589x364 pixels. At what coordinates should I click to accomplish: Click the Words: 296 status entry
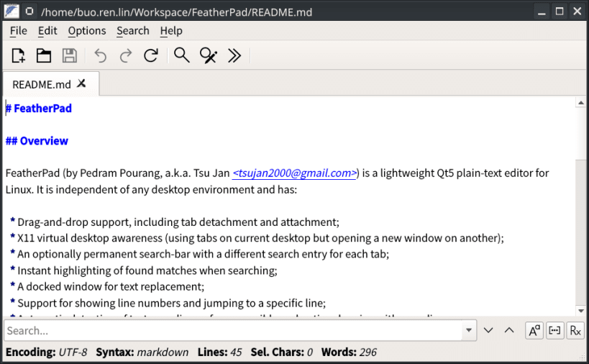click(x=349, y=352)
